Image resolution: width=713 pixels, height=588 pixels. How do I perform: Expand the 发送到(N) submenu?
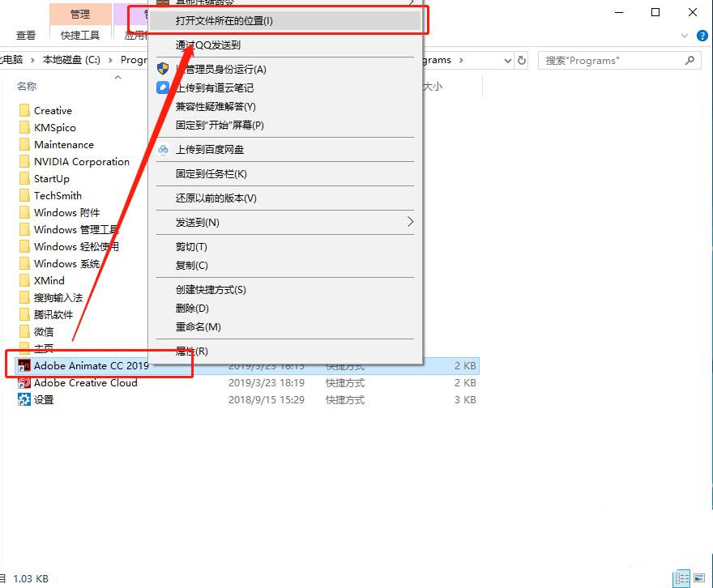click(x=285, y=222)
